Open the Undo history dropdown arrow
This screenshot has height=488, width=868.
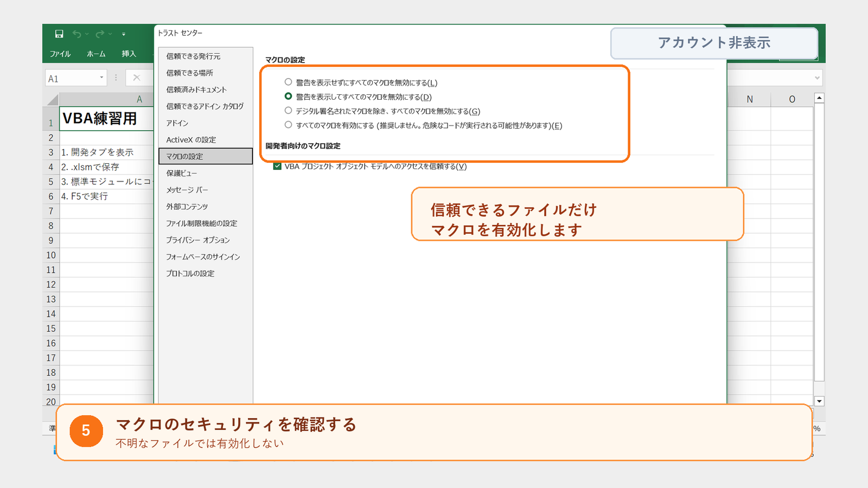click(87, 34)
